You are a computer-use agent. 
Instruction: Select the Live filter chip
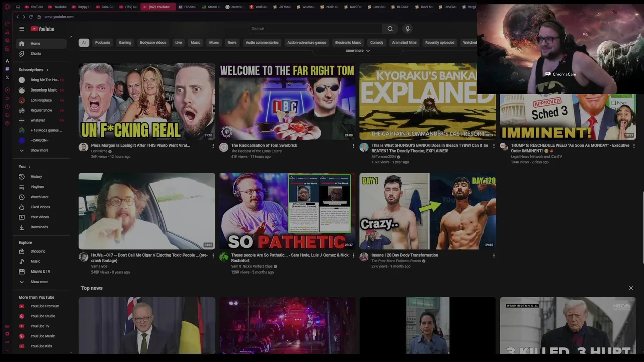178,43
